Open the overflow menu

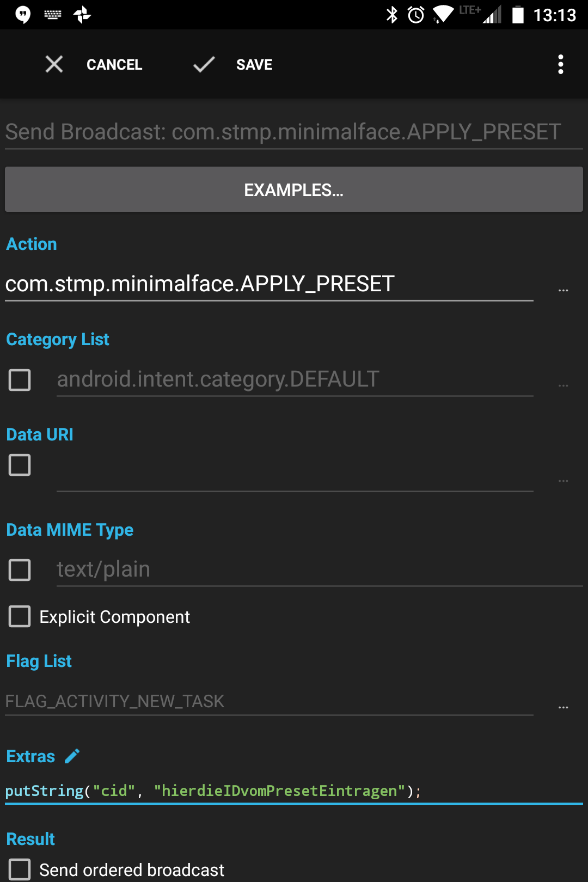pyautogui.click(x=560, y=64)
